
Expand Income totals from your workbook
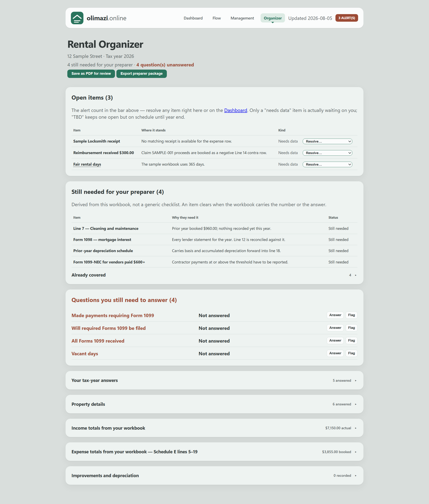tap(214, 428)
